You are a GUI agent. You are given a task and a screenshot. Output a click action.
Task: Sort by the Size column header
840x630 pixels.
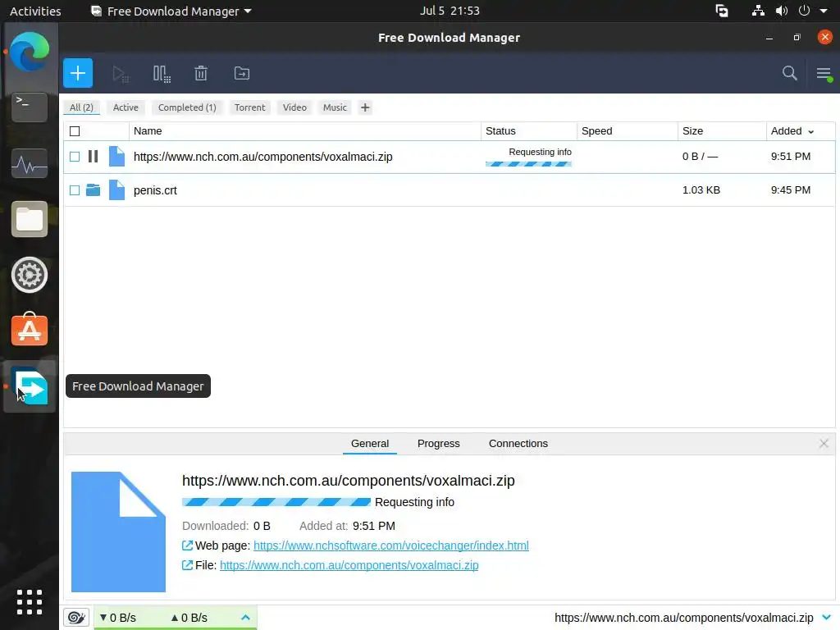[722, 131]
